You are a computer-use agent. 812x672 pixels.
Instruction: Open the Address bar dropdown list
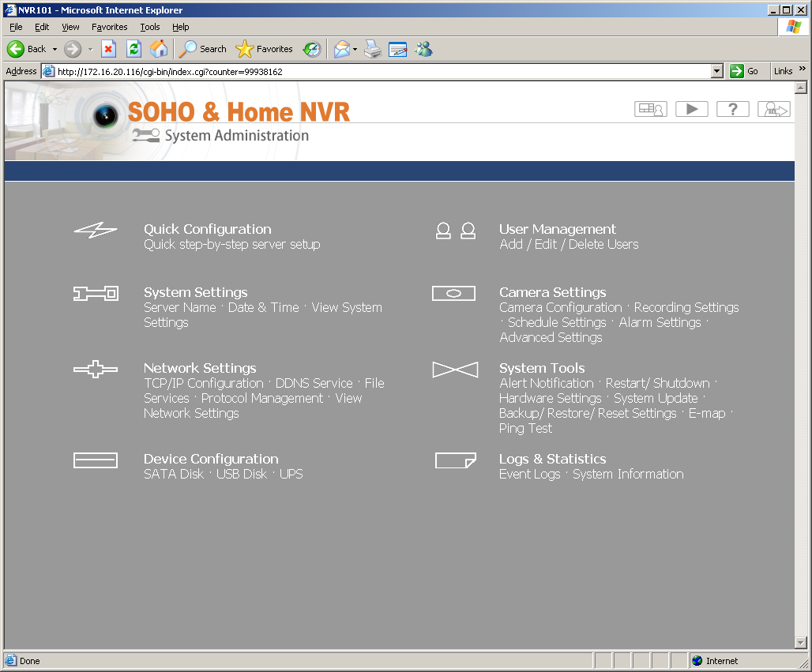pyautogui.click(x=716, y=71)
